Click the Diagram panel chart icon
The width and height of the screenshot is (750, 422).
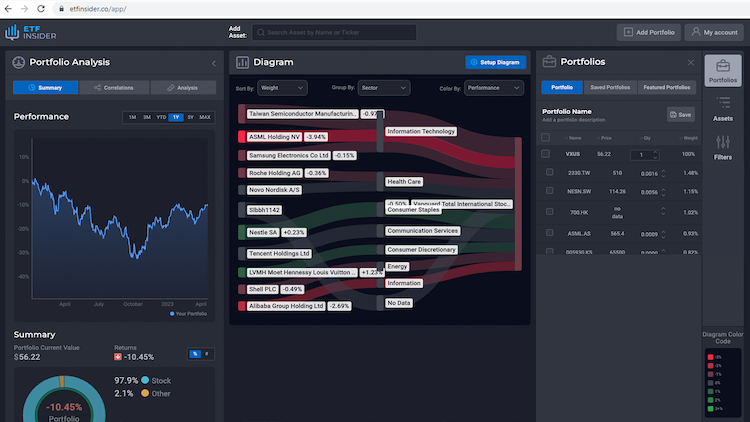point(243,62)
